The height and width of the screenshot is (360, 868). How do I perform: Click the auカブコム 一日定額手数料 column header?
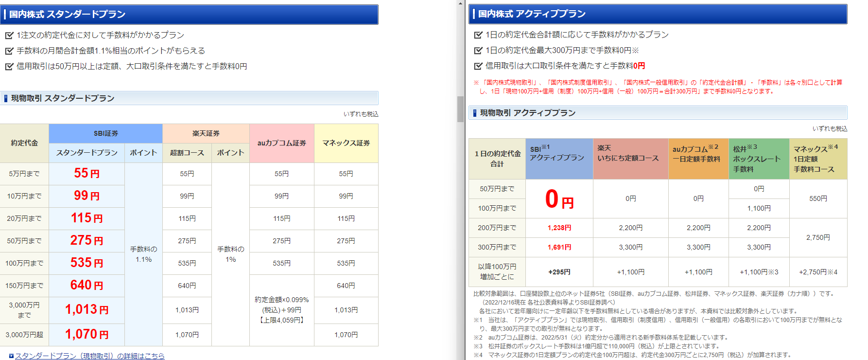click(x=698, y=159)
